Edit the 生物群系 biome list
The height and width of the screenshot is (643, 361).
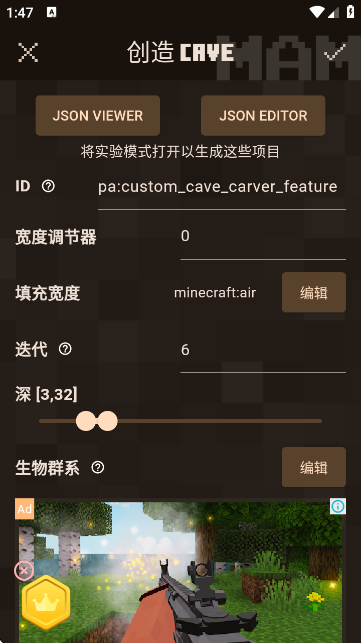click(x=314, y=467)
